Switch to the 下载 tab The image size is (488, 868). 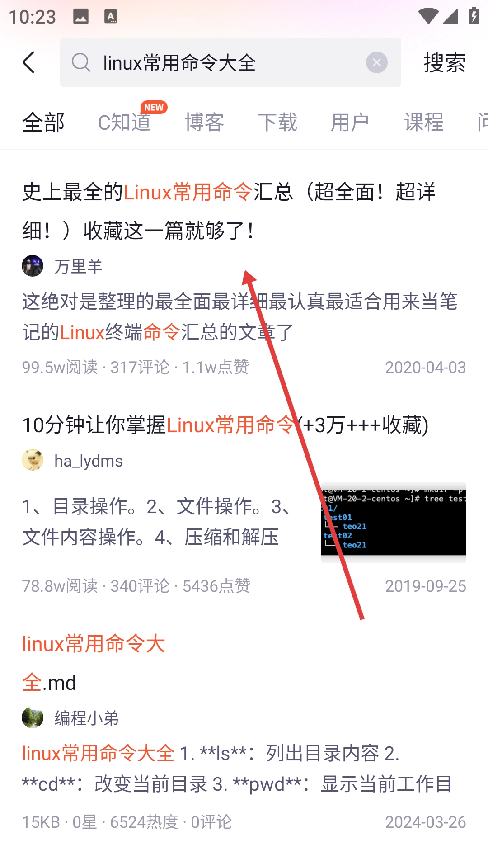(x=277, y=123)
